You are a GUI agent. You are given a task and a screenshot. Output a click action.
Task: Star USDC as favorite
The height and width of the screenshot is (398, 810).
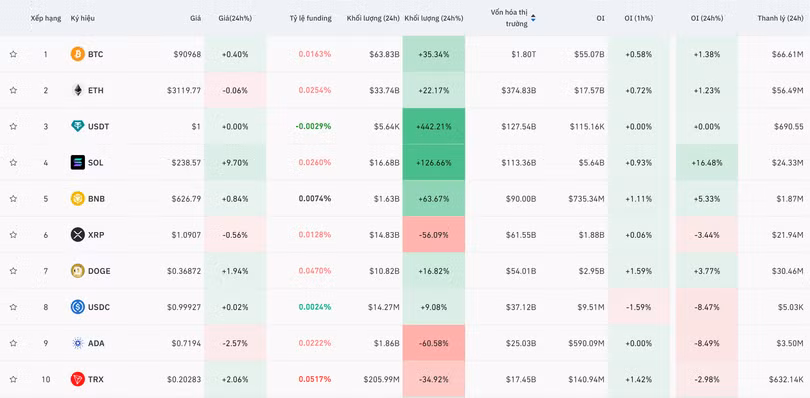pos(13,307)
